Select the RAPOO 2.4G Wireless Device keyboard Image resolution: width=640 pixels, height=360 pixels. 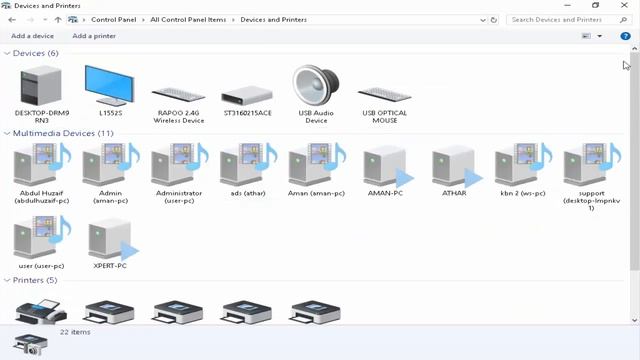coord(178,95)
